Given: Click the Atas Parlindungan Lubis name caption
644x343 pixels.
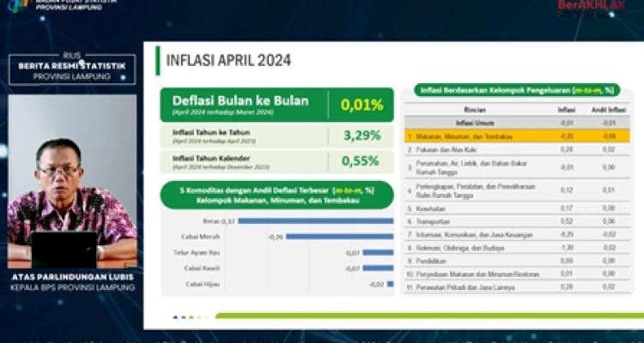Looking at the screenshot, I should click(72, 276).
